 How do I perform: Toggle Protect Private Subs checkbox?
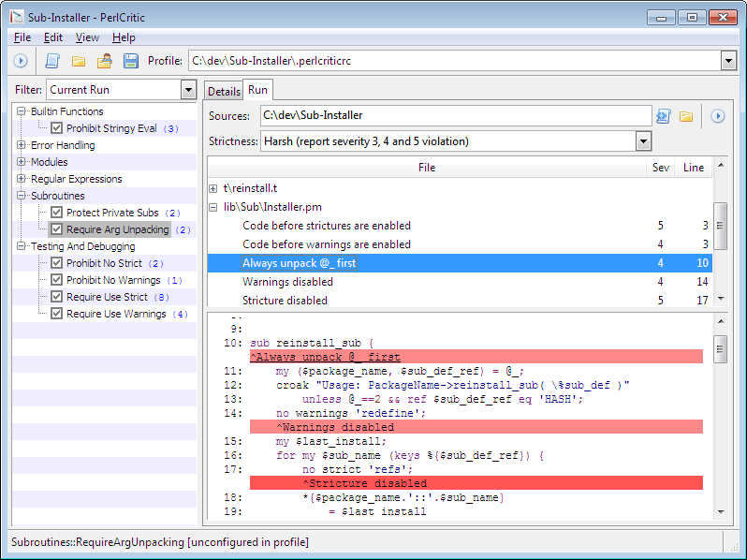point(57,212)
